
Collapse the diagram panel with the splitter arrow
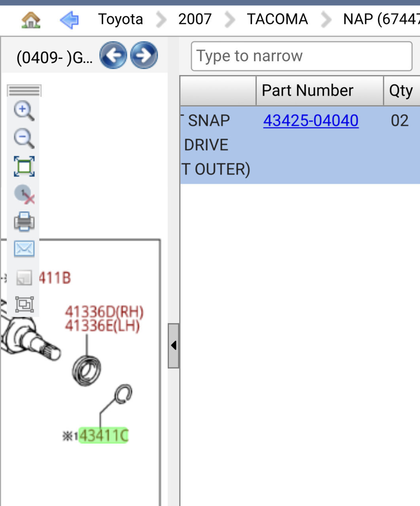pos(173,345)
